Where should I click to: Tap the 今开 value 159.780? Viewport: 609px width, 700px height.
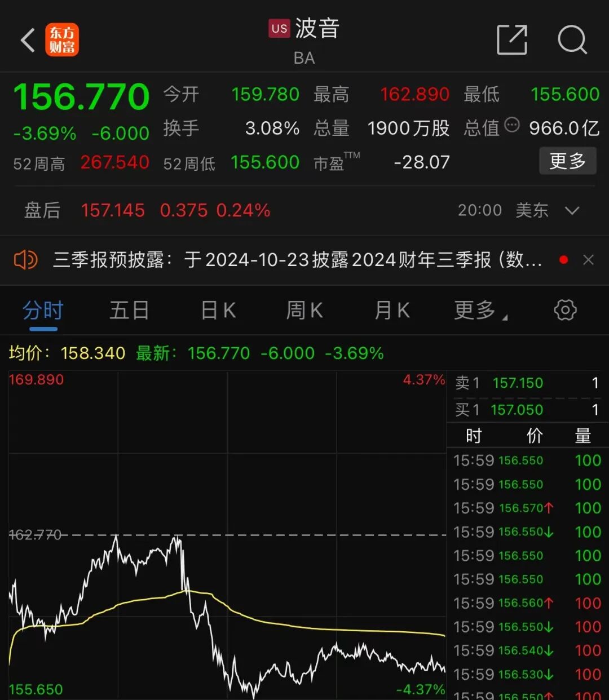[266, 94]
